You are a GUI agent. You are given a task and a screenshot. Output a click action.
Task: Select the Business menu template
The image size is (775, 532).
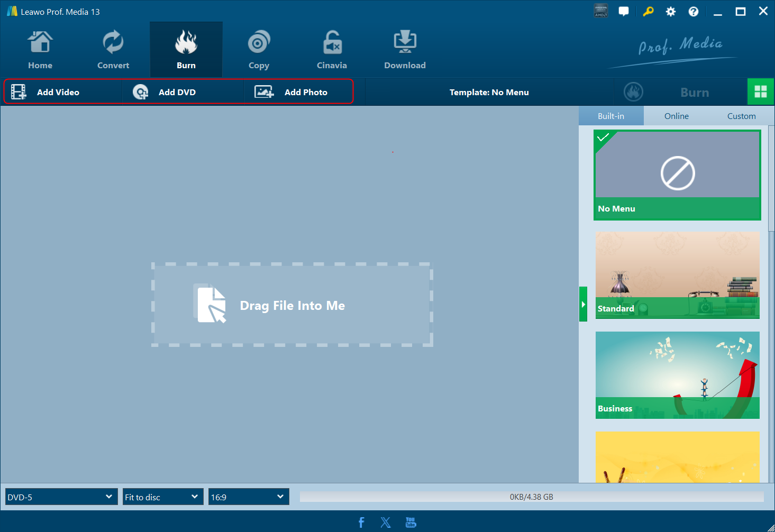[x=677, y=375]
